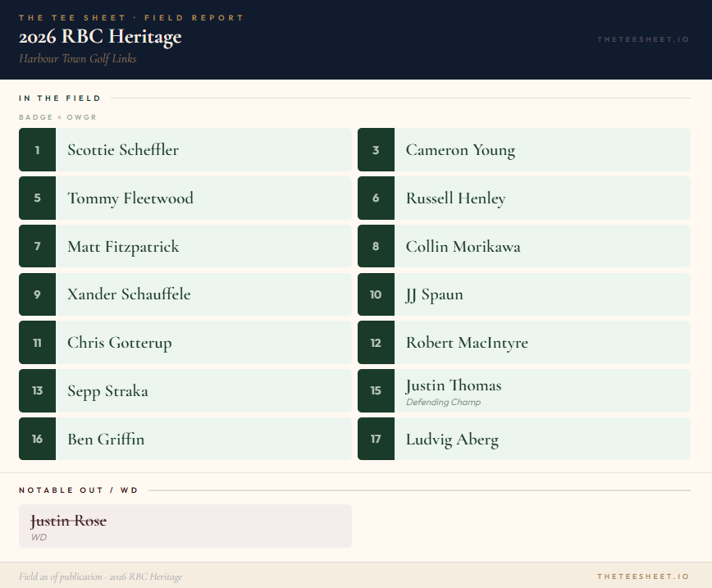The width and height of the screenshot is (712, 588).
Task: Click the Field as of publication footer note
Action: 101,577
